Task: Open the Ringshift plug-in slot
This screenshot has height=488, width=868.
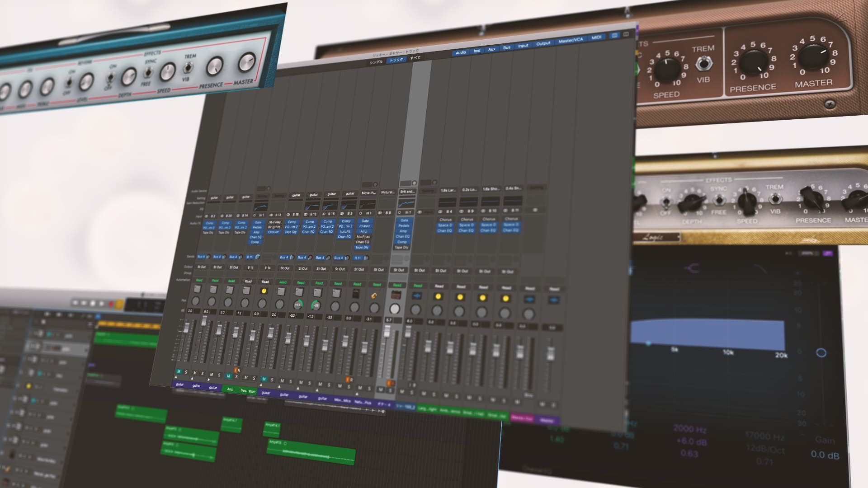Action: [274, 227]
